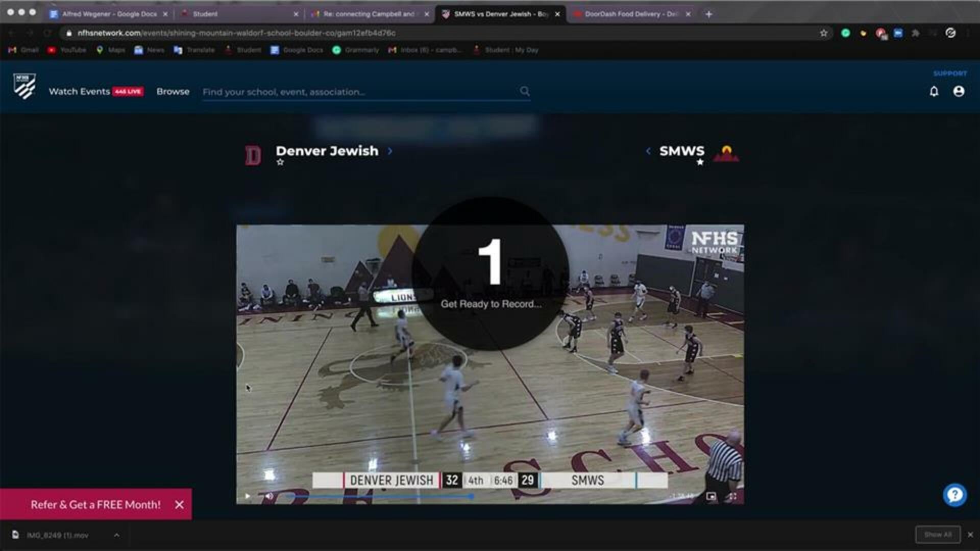Expand Denver Jewish team chevron

(x=390, y=151)
